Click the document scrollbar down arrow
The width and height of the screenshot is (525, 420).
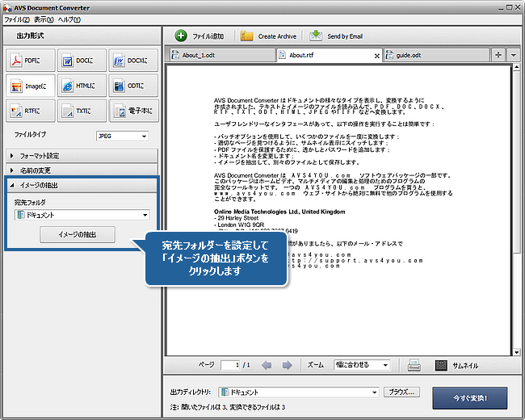[x=517, y=352]
